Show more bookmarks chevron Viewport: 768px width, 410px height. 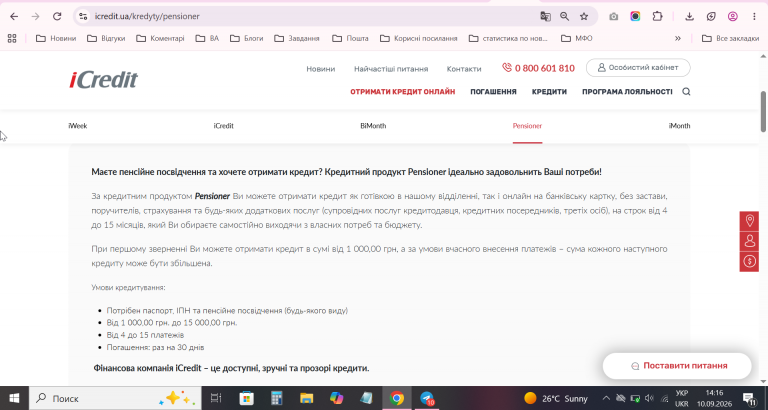point(678,38)
